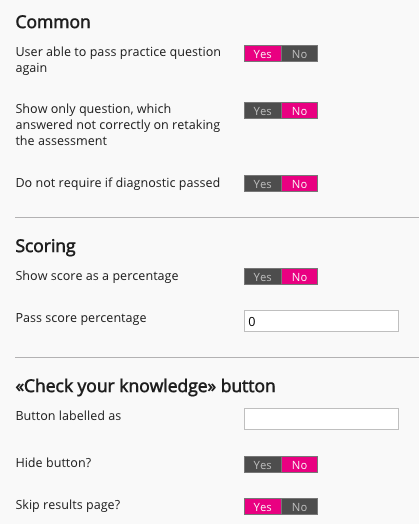Click the Hide button label text
The image size is (419, 524).
[53, 463]
